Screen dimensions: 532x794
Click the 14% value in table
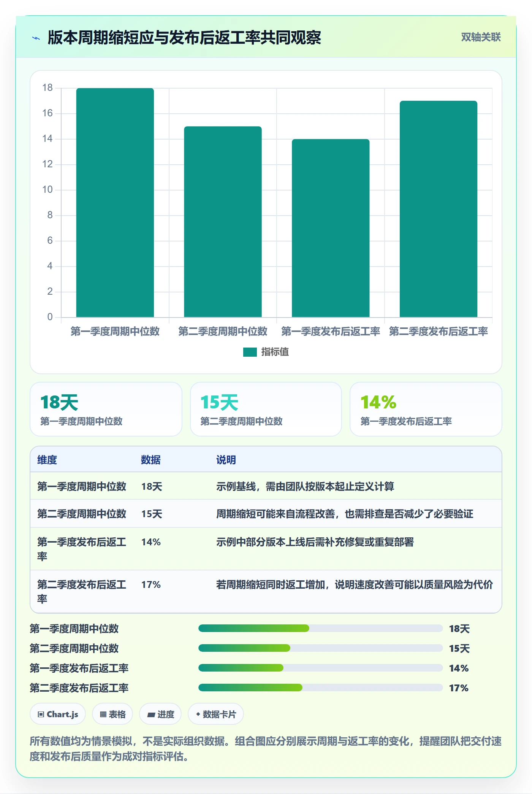151,542
